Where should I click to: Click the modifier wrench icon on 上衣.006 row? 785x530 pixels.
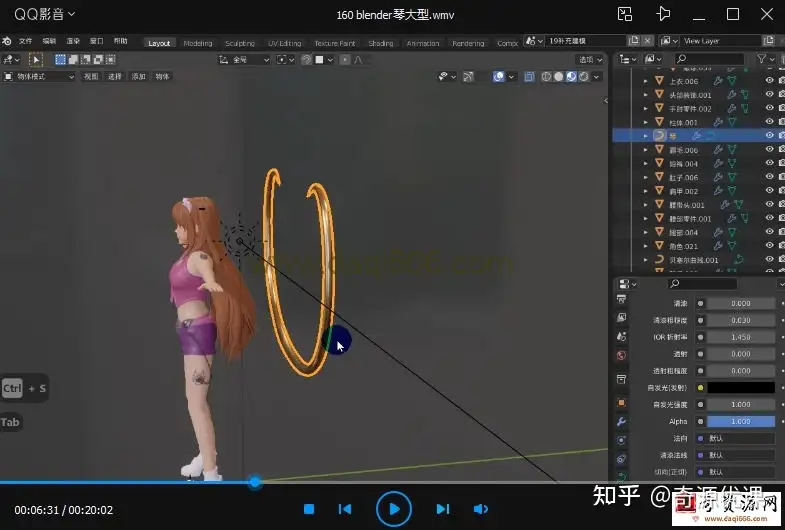coord(717,81)
